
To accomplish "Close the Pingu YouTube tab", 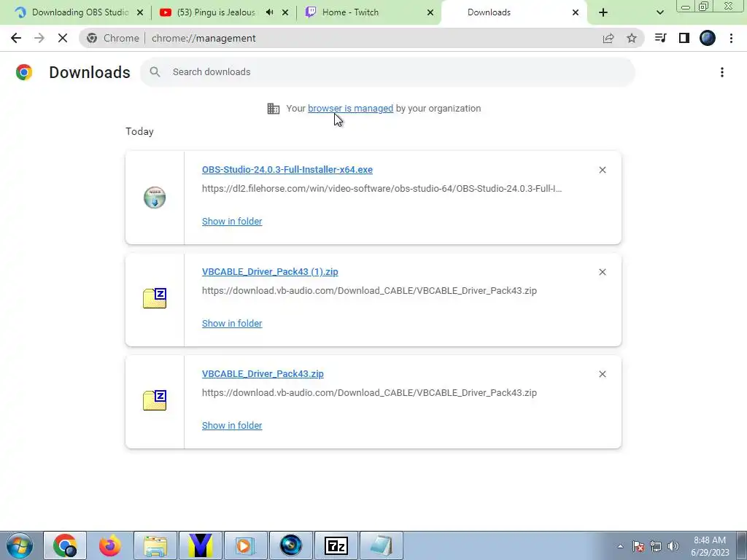I will tap(285, 12).
